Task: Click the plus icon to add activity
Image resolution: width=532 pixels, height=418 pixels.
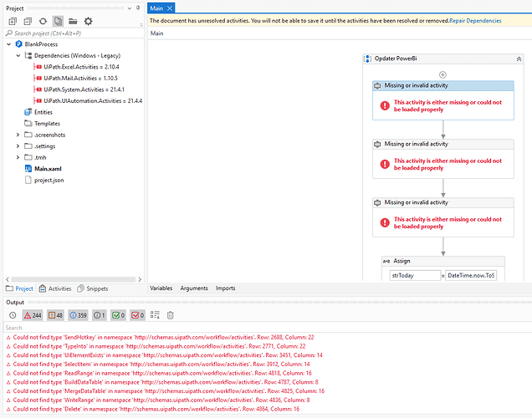Action: pyautogui.click(x=442, y=74)
